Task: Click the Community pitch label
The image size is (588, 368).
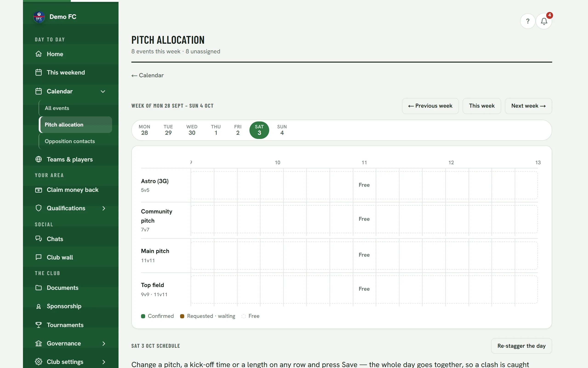Action: pyautogui.click(x=156, y=216)
